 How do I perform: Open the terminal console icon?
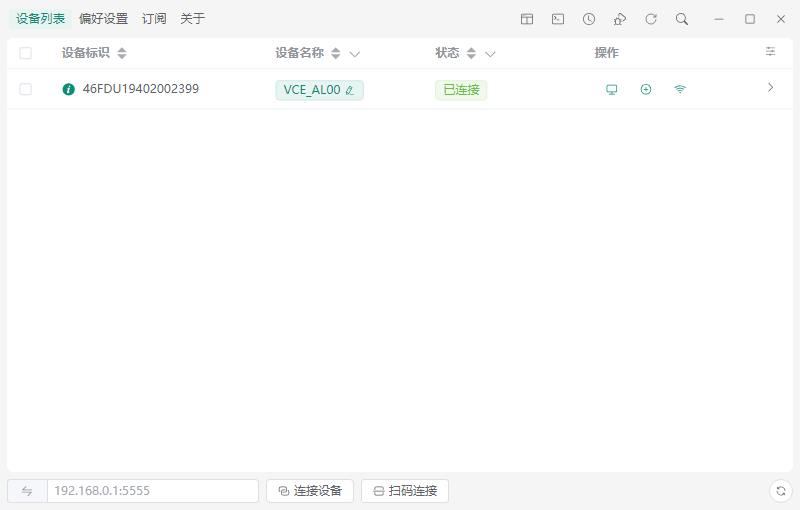pos(558,19)
